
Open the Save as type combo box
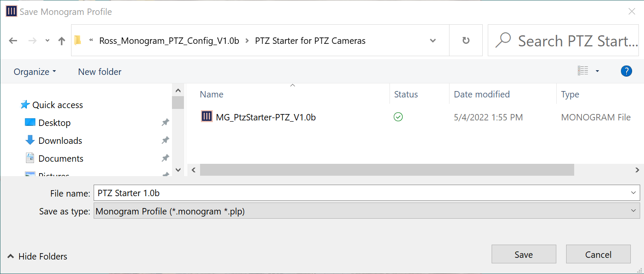[x=366, y=211]
